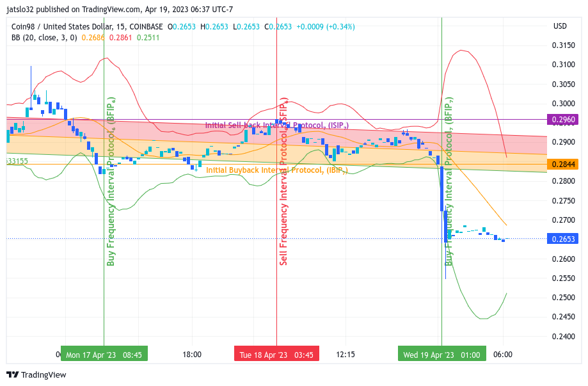This screenshot has width=588, height=386.
Task: Click the 06:00 time axis label
Action: pos(503,355)
